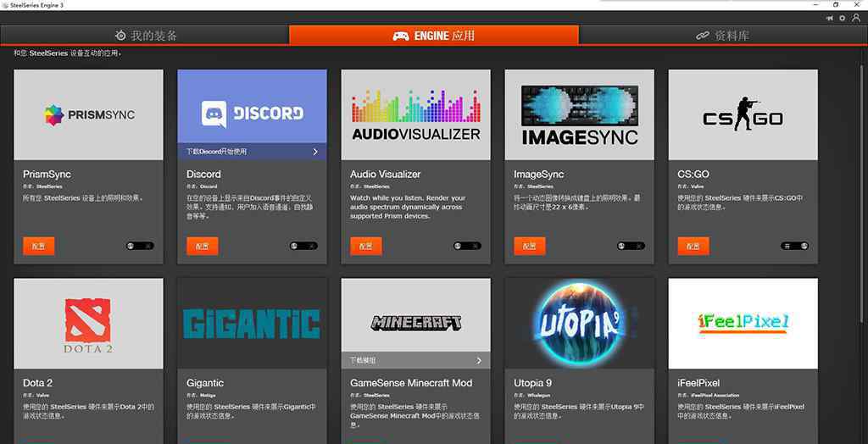This screenshot has width=868, height=444.
Task: Open the announcements megaphone icon
Action: tap(829, 19)
